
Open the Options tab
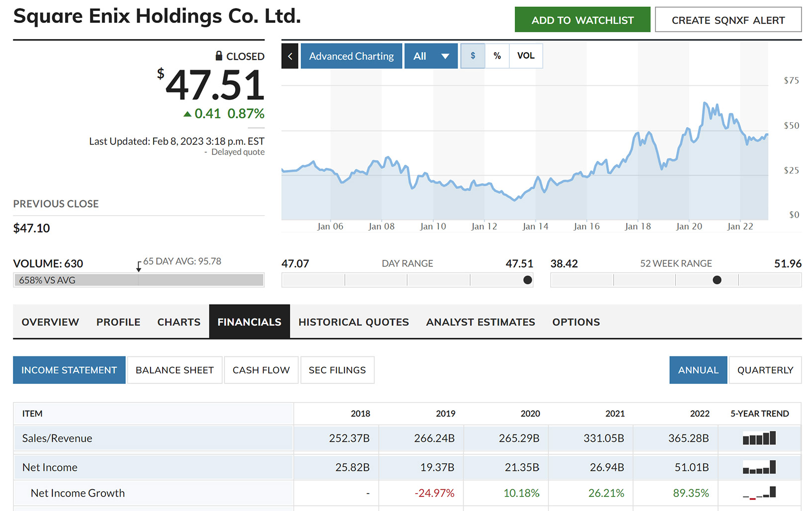pos(576,322)
